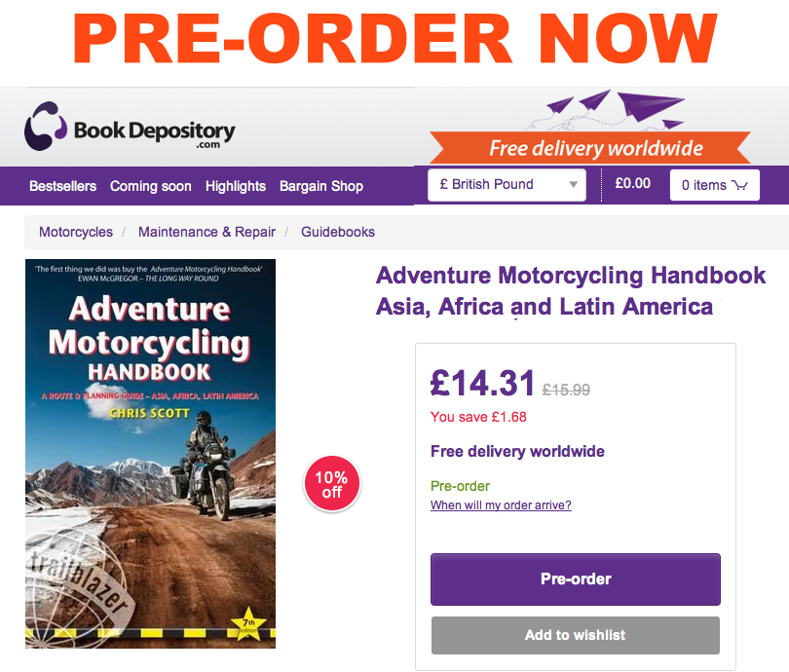
Task: Go to Coming soon section
Action: (151, 186)
